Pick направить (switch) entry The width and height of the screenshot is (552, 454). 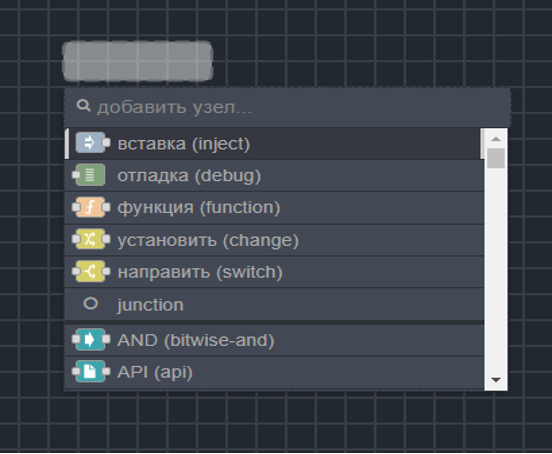(x=274, y=272)
